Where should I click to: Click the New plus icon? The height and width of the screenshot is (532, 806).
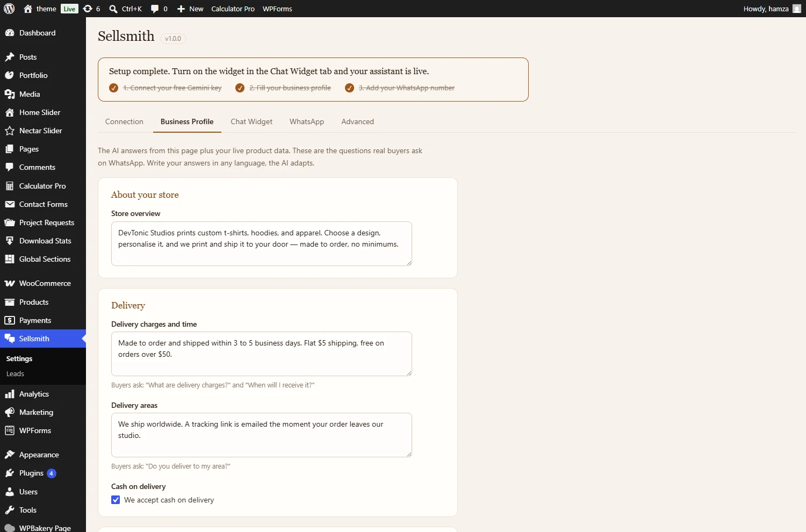click(181, 9)
